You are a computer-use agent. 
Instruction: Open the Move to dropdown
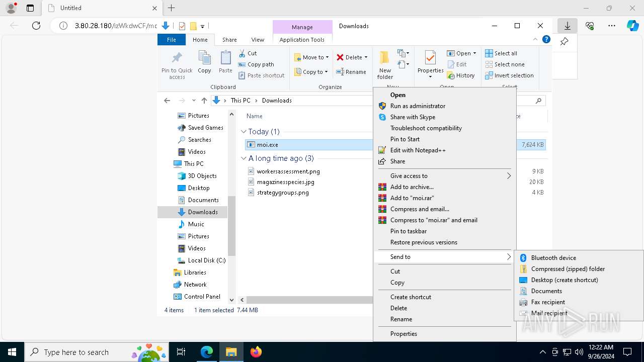point(311,57)
